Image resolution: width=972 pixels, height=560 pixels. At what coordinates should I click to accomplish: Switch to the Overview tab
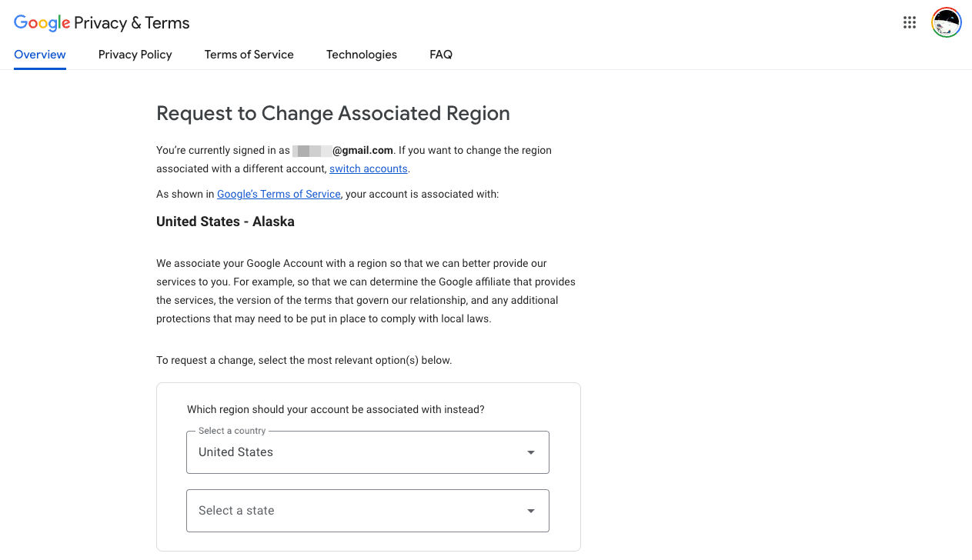40,55
